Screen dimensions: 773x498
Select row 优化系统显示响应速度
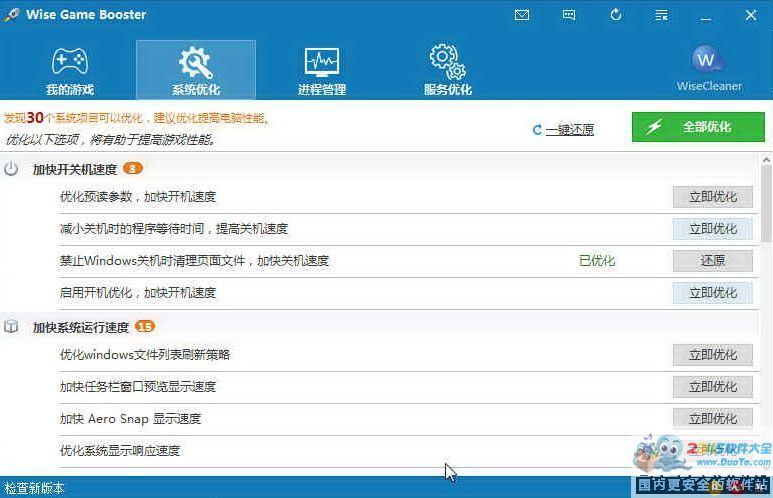tap(409, 451)
